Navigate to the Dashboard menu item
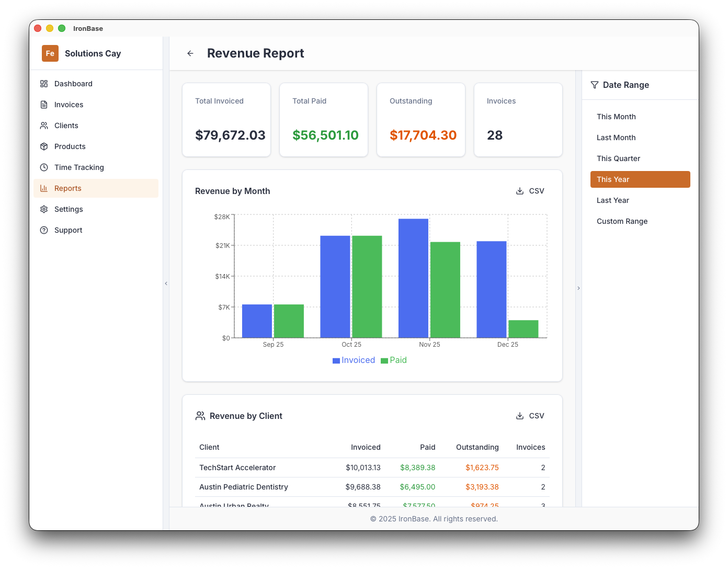 (73, 84)
